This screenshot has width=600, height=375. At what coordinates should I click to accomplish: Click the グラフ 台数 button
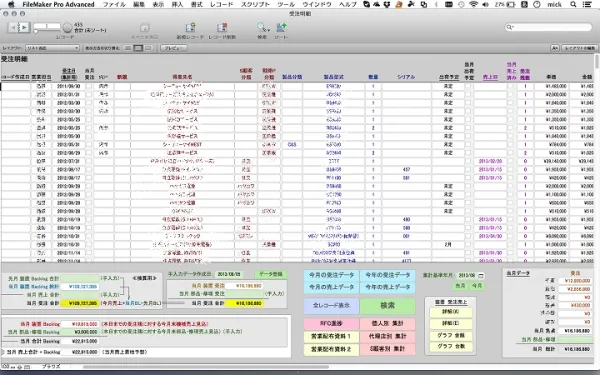451,346
